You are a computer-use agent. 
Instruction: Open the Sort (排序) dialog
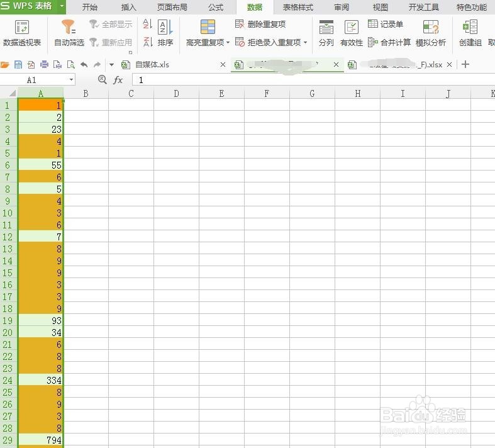[165, 33]
